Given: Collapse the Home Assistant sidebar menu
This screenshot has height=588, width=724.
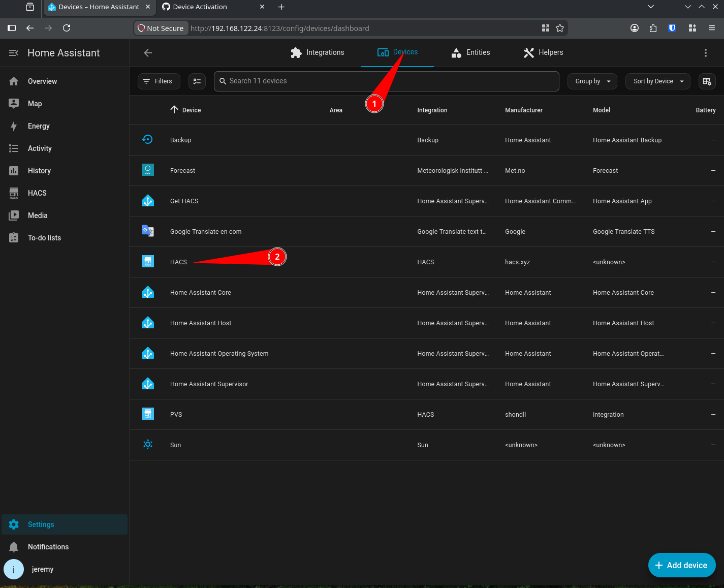Looking at the screenshot, I should coord(14,53).
